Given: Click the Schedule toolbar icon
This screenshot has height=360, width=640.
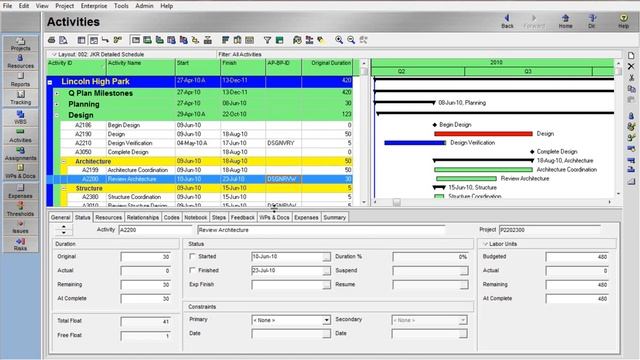Looking at the screenshot, I should (x=297, y=40).
